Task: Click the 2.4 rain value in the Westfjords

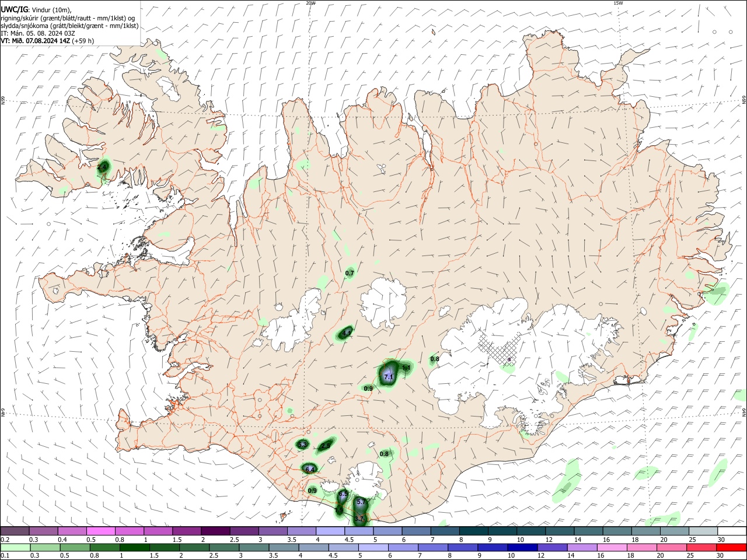Action: point(102,167)
